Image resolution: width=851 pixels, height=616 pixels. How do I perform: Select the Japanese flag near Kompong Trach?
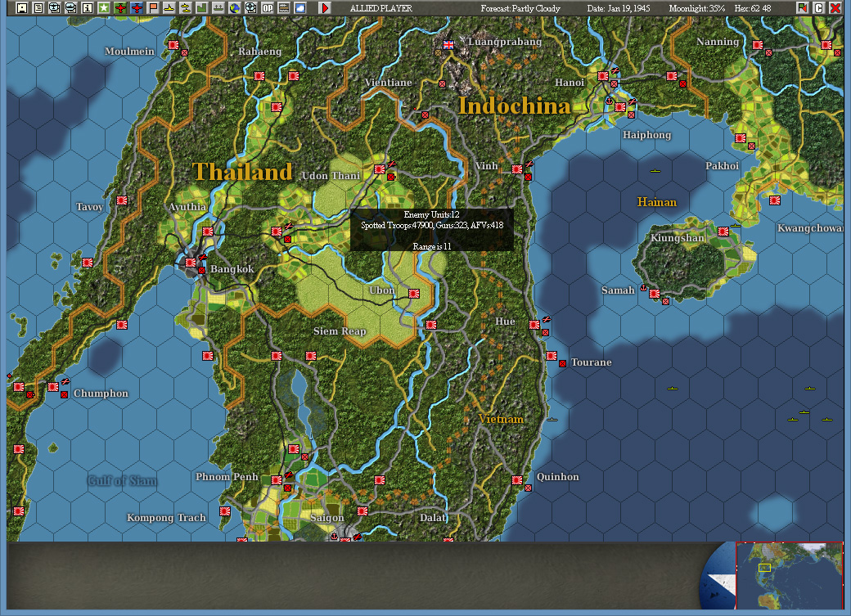225,511
